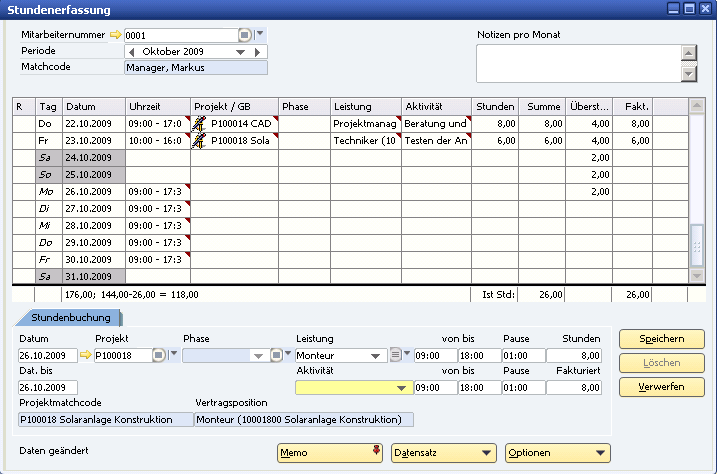Open the Optionen menu button
This screenshot has width=717, height=474.
(557, 453)
